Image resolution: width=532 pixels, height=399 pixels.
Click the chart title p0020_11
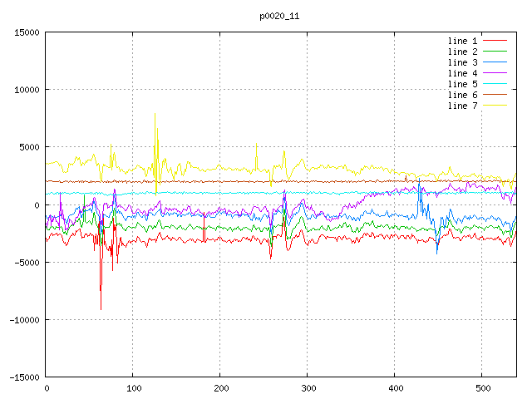pyautogui.click(x=279, y=16)
